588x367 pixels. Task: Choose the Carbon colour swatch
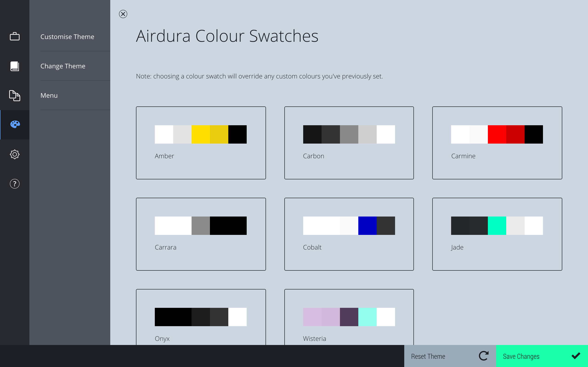click(x=349, y=143)
